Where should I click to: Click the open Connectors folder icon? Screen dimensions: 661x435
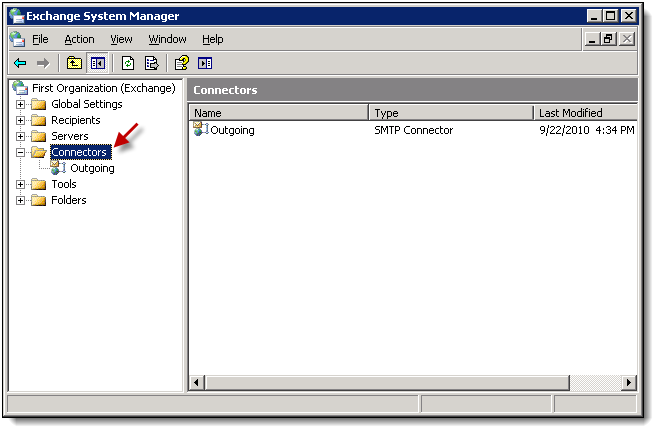(x=39, y=152)
